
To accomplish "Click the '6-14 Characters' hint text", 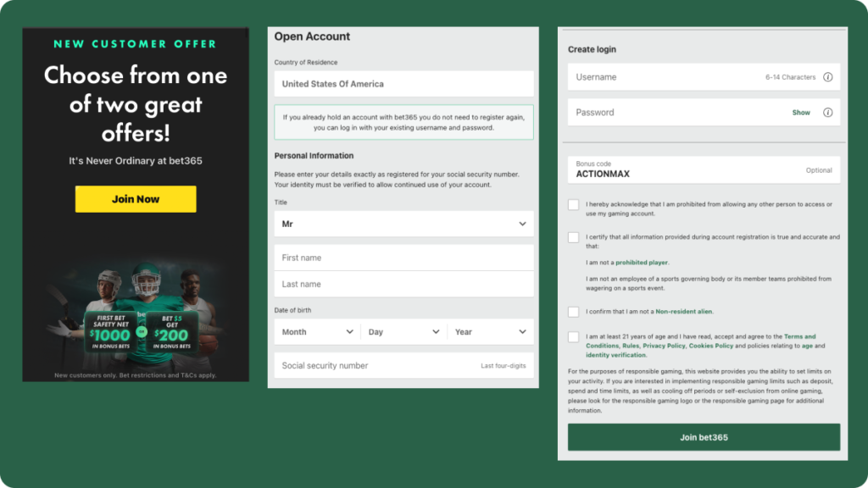I will (x=791, y=77).
